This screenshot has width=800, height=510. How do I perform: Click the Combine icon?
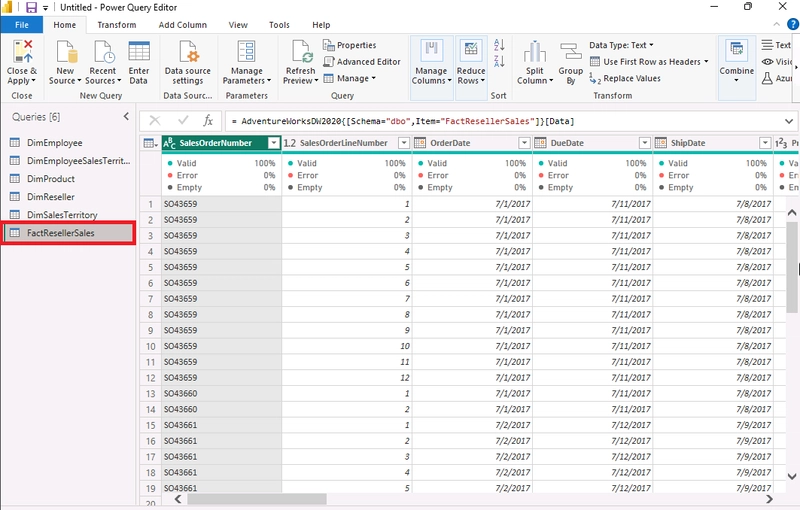[737, 49]
